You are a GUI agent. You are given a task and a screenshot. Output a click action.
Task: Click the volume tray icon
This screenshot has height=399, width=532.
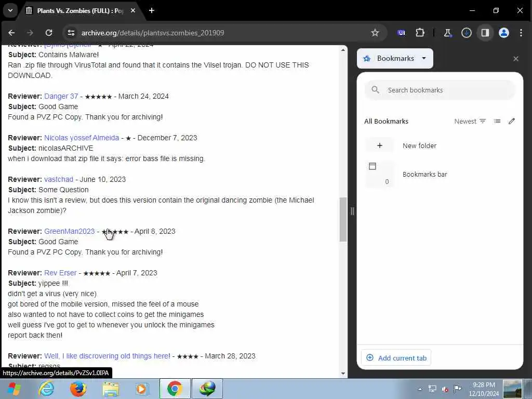445,389
